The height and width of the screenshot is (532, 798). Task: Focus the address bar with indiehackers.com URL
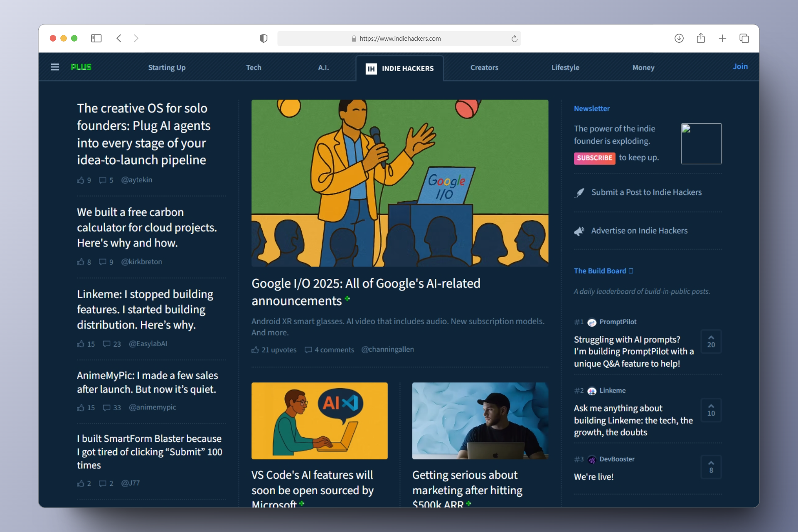coord(399,39)
